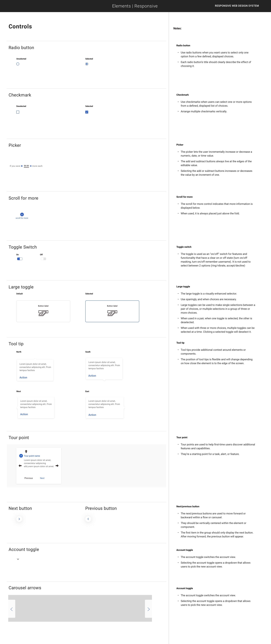
Task: Click the round Next button chevron
Action: point(19,519)
